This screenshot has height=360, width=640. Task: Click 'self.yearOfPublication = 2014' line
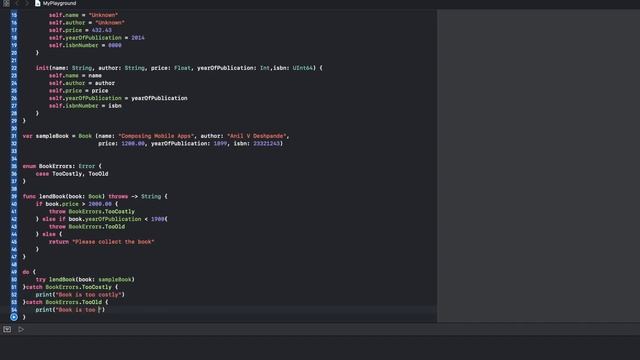[97, 38]
